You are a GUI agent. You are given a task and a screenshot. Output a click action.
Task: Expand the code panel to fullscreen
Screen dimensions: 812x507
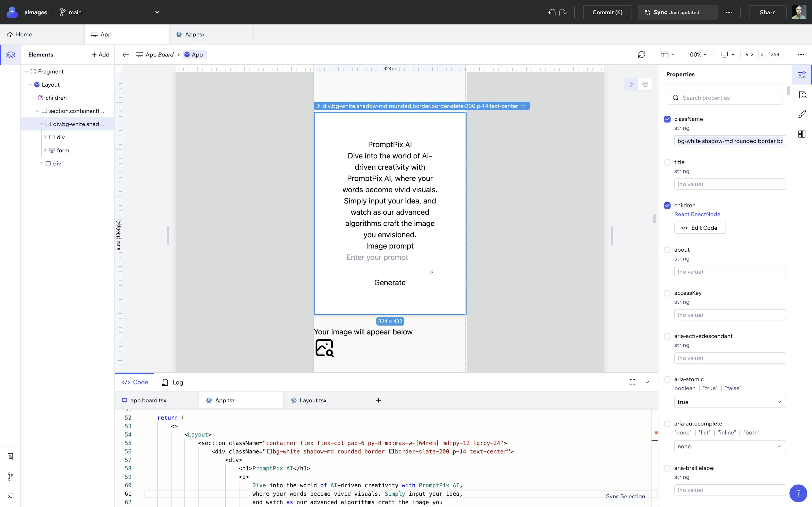632,382
